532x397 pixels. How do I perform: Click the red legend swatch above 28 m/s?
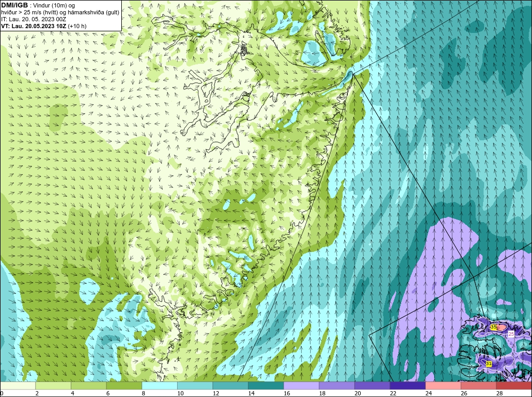pos(514,386)
